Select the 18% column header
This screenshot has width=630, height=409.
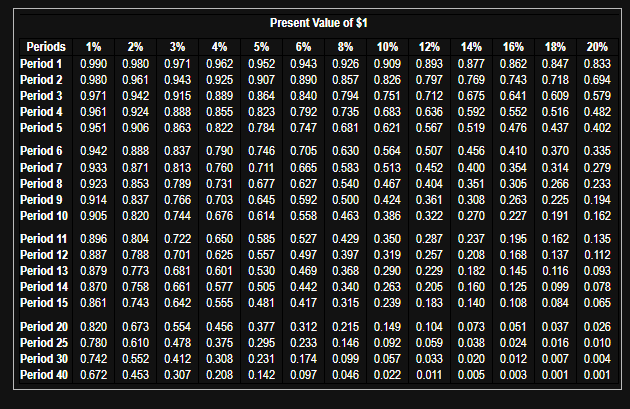pyautogui.click(x=555, y=47)
